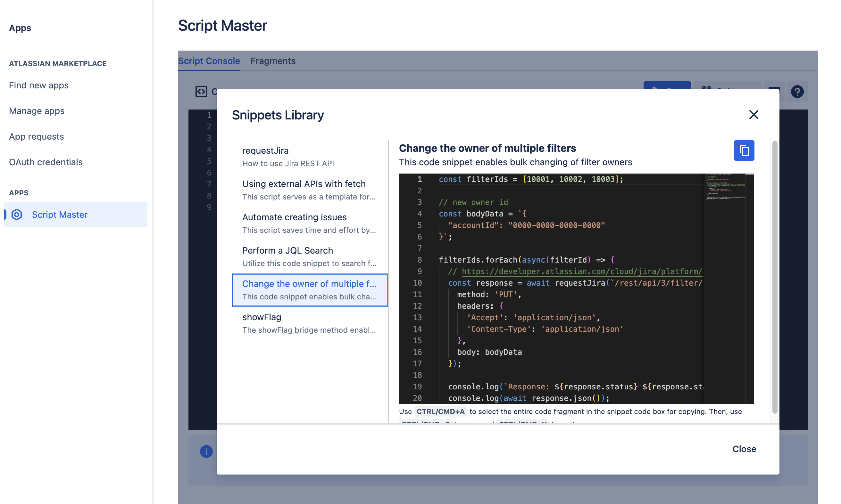The width and height of the screenshot is (841, 504).
Task: Click the blue info icon at bottom
Action: click(206, 451)
